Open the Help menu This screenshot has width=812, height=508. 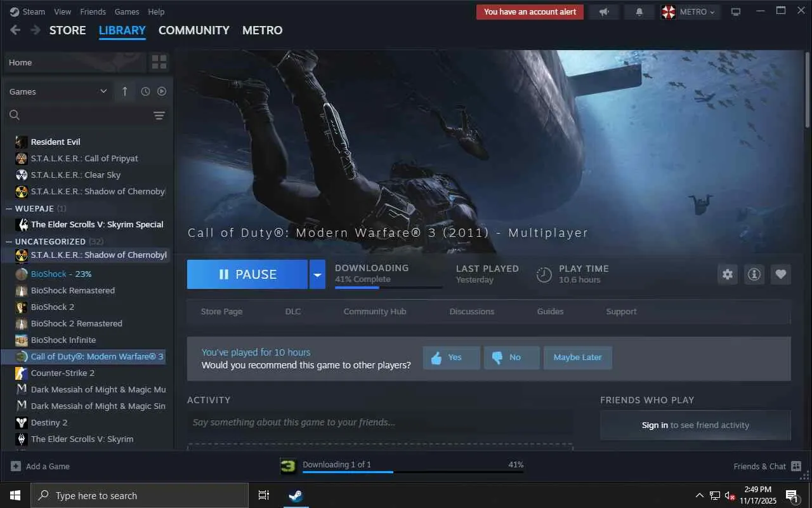click(156, 11)
